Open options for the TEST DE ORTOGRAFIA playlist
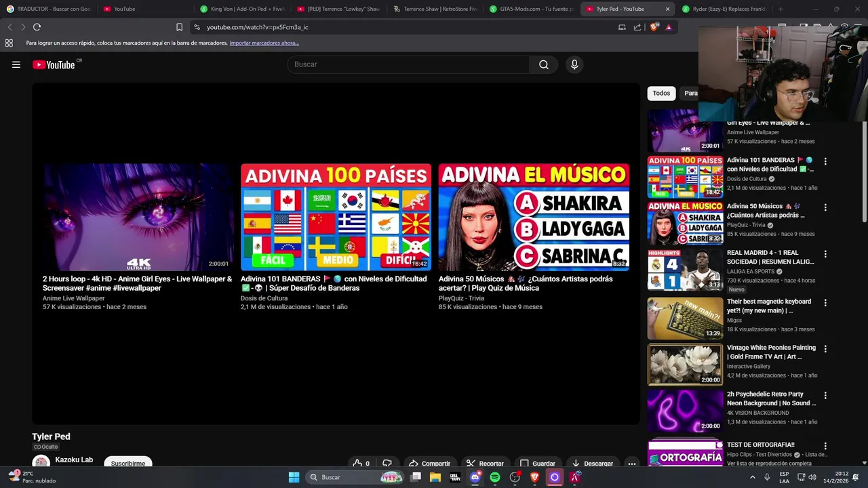Image resolution: width=868 pixels, height=488 pixels. pyautogui.click(x=825, y=446)
